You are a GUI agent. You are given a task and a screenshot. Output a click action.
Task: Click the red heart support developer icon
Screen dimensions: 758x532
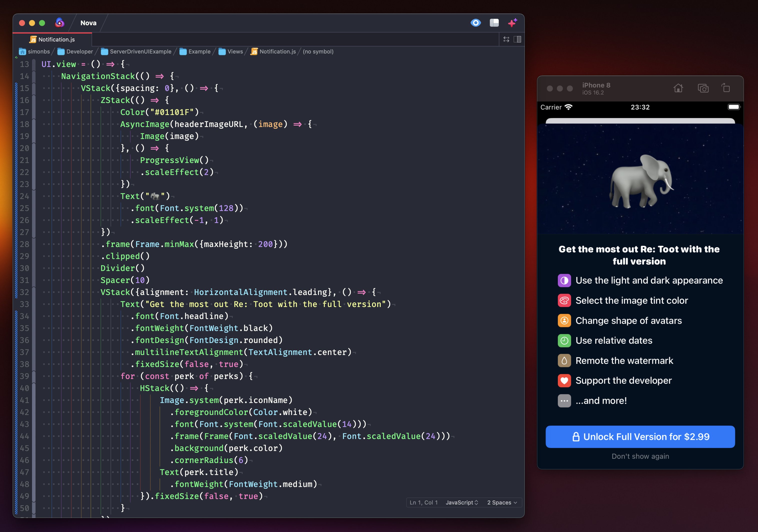click(564, 380)
